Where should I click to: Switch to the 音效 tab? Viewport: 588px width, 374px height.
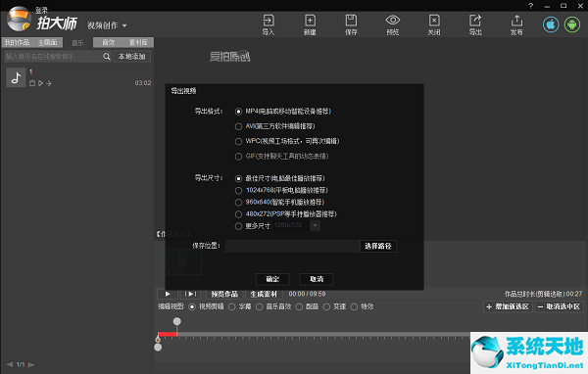pyautogui.click(x=109, y=43)
